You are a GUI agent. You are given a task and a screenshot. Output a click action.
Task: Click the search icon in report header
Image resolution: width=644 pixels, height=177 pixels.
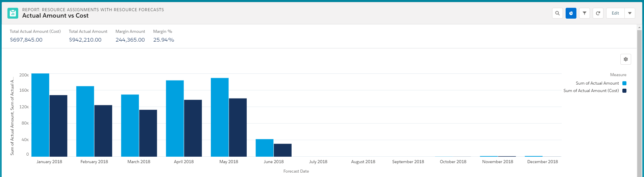557,13
